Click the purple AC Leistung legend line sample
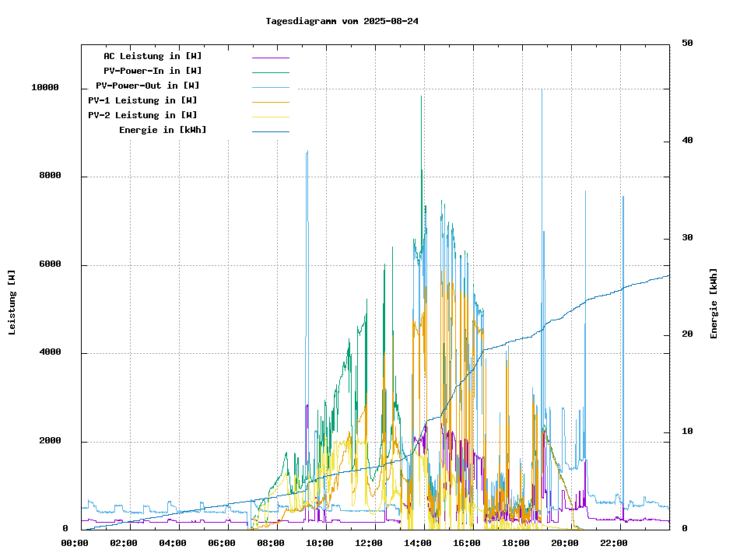 click(270, 57)
